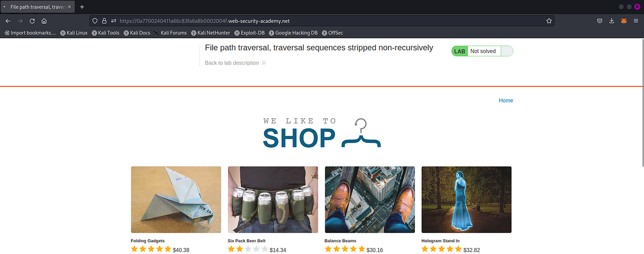Click the address bar URL field
The width and height of the screenshot is (644, 254).
[322, 21]
